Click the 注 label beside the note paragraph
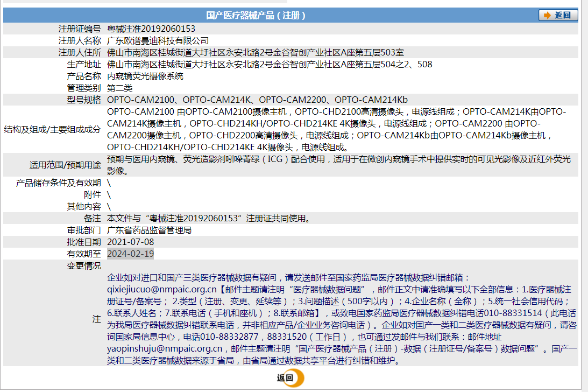 click(97, 319)
